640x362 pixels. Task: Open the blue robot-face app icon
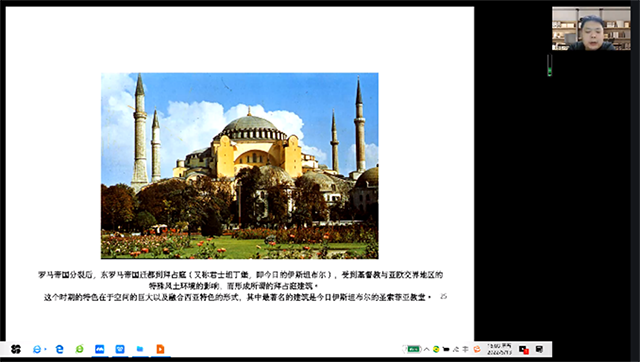pos(120,349)
